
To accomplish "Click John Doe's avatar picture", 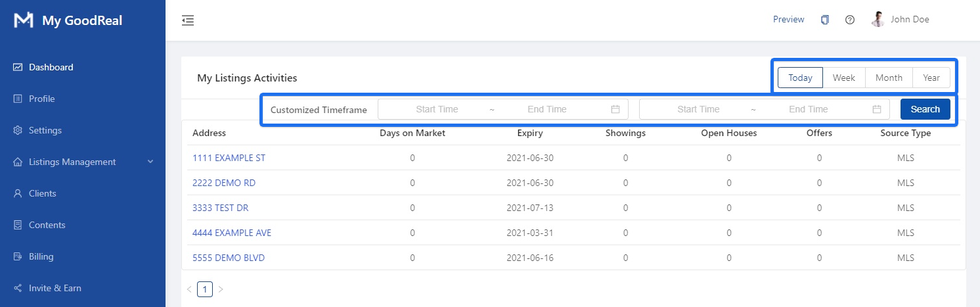I will (x=878, y=20).
